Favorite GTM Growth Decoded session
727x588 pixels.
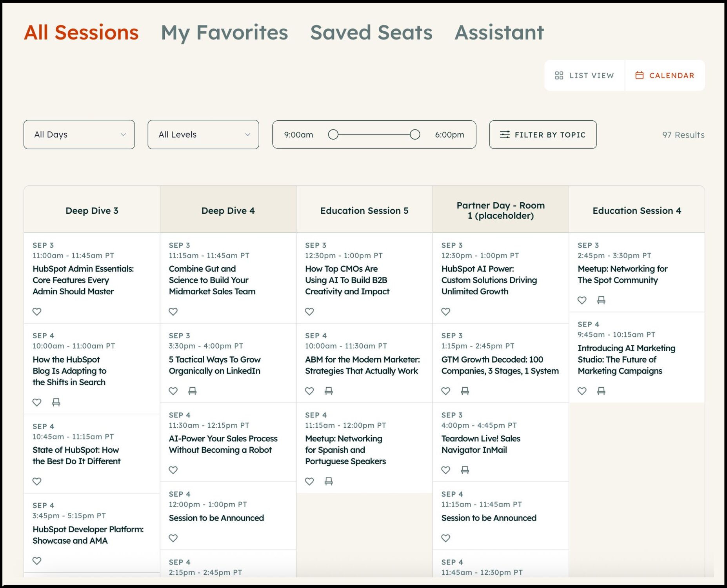click(445, 391)
